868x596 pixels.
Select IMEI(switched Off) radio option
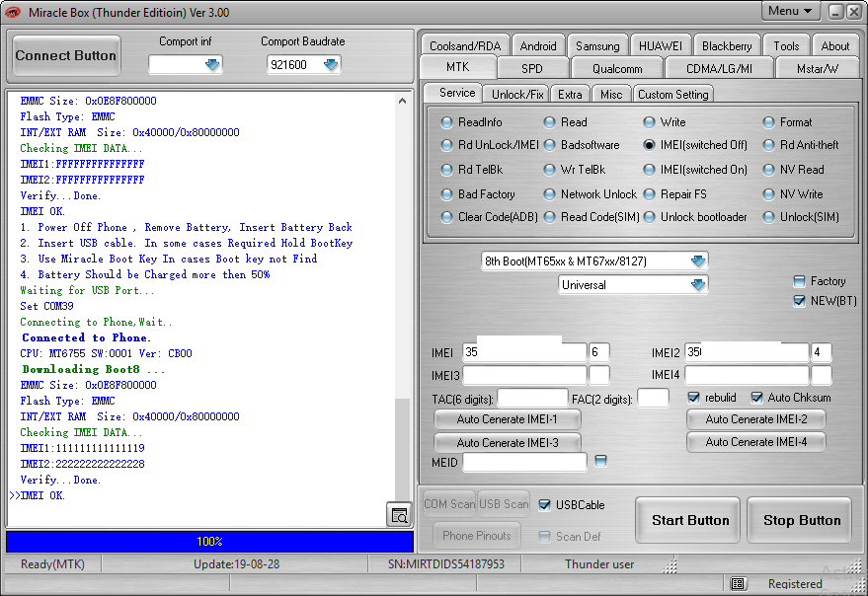tap(649, 145)
